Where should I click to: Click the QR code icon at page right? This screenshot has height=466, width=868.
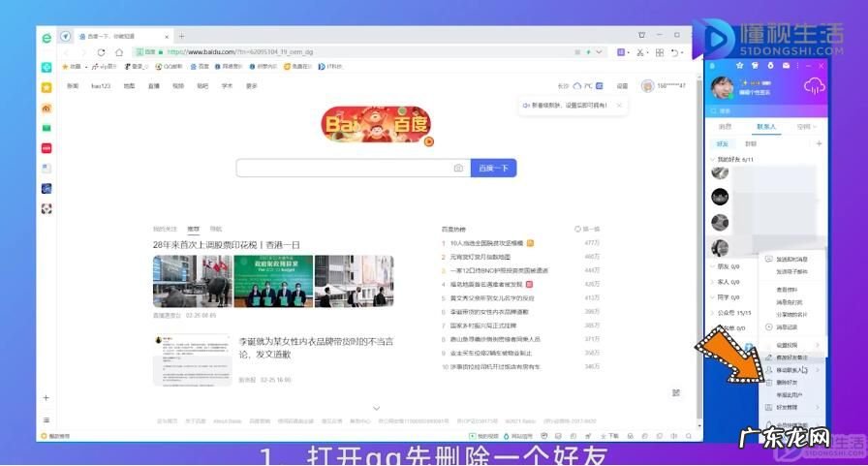point(676,392)
